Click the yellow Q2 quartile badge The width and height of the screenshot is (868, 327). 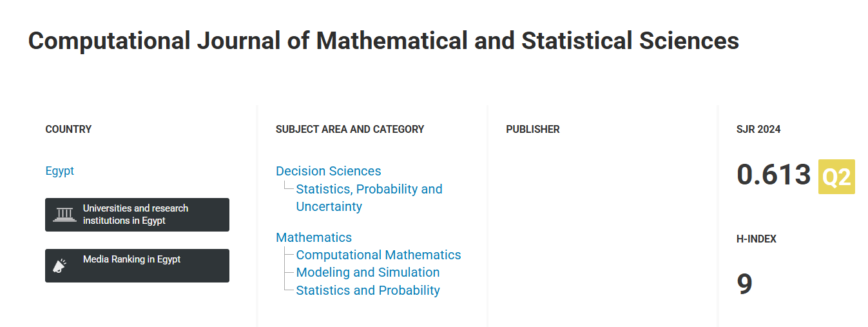836,177
